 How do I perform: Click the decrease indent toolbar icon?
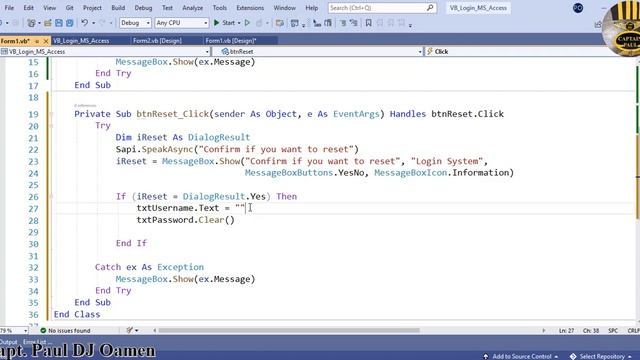click(x=343, y=23)
